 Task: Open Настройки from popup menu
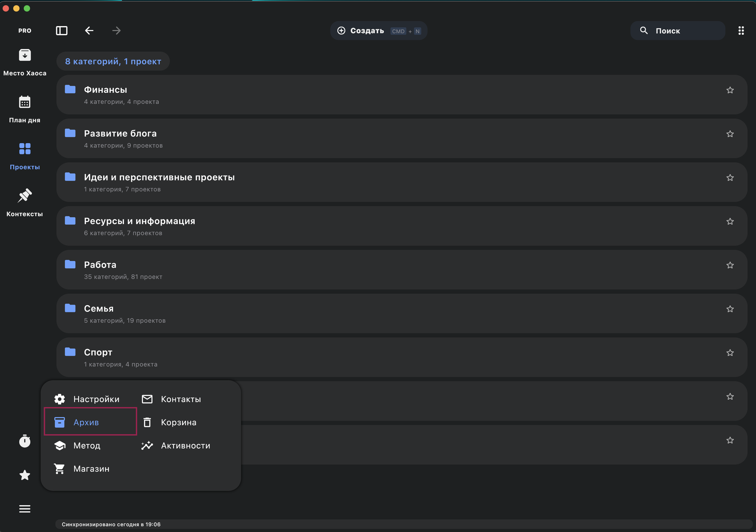click(x=96, y=399)
